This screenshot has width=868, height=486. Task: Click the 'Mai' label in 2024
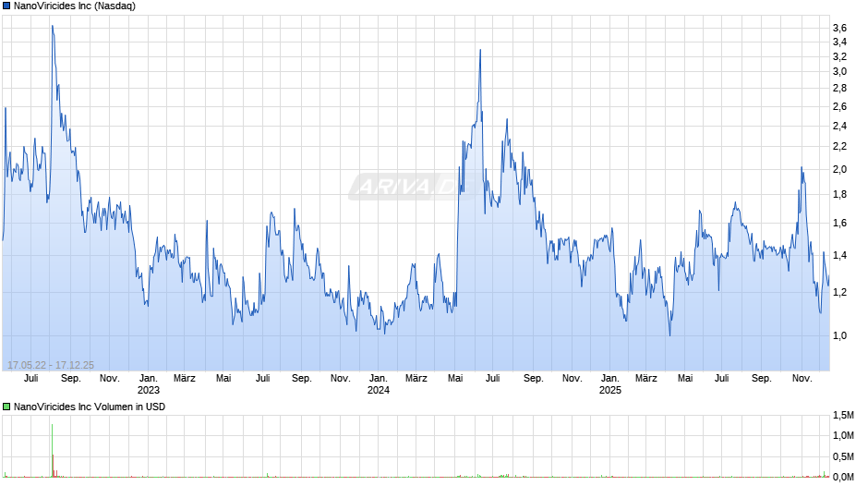pyautogui.click(x=455, y=379)
